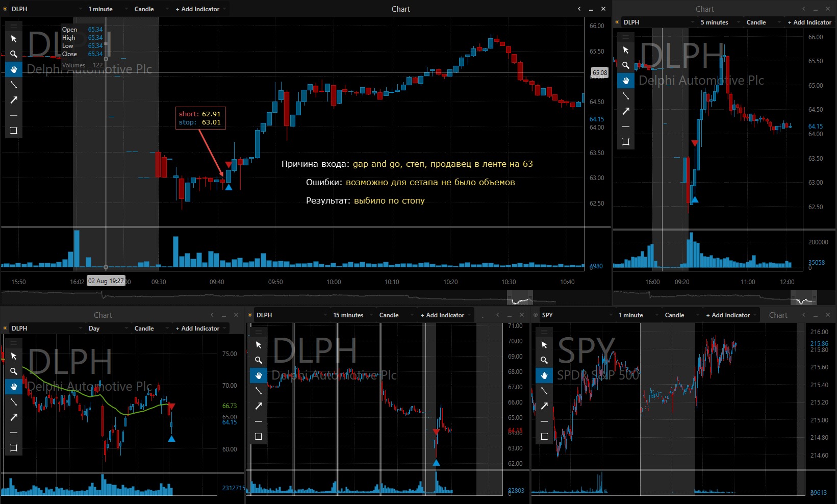Pick the arrow tool in the 5 minutes chart
Viewport: 837px width, 504px height.
(x=626, y=111)
